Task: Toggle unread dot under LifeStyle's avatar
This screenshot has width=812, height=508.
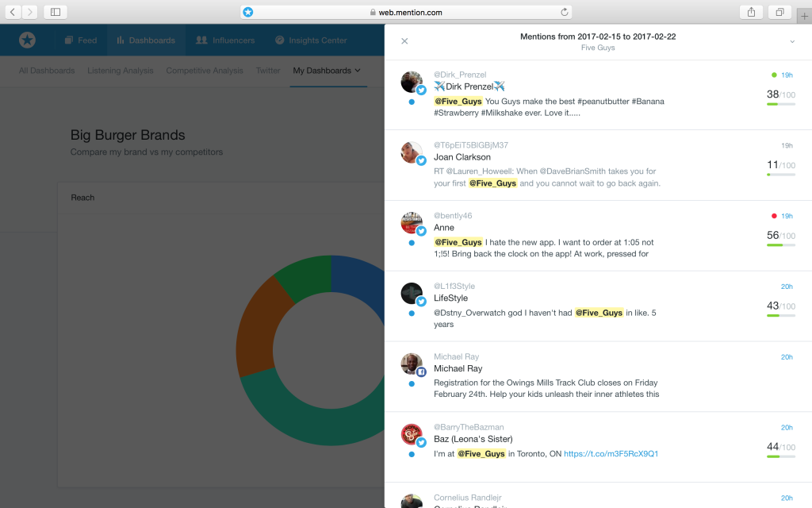Action: click(x=412, y=314)
